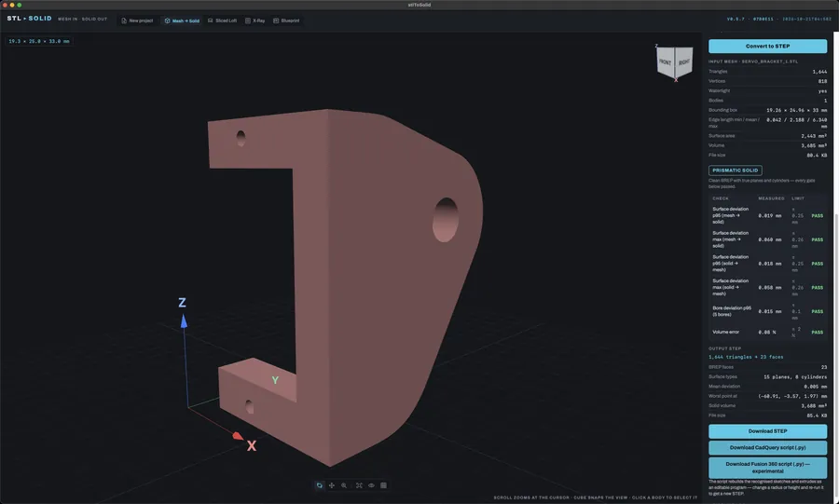Viewport: 839px width, 504px height.
Task: Click the Watertight value yes
Action: click(822, 91)
